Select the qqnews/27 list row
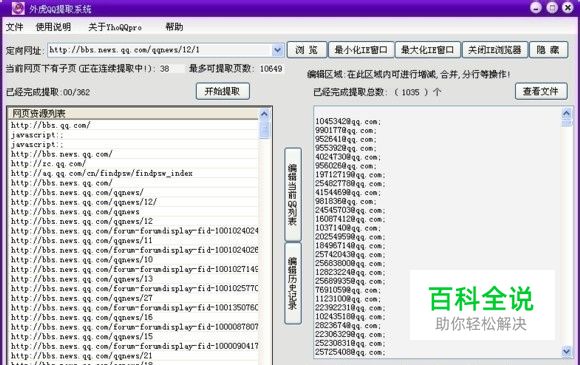The height and width of the screenshot is (365, 580). (133, 298)
